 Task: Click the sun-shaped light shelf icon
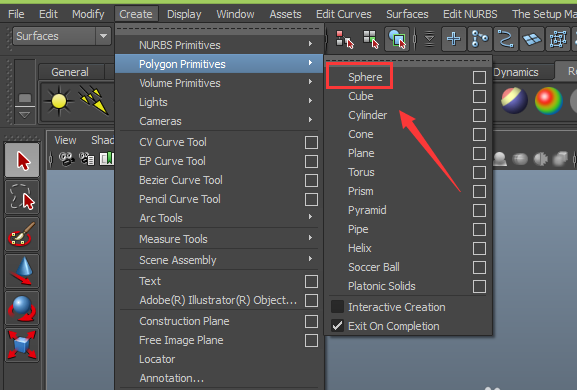(59, 101)
